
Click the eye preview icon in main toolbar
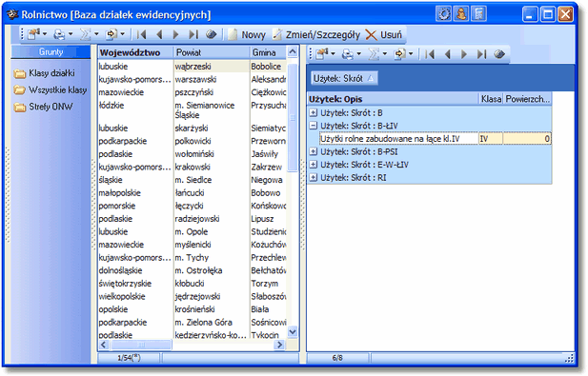[212, 34]
